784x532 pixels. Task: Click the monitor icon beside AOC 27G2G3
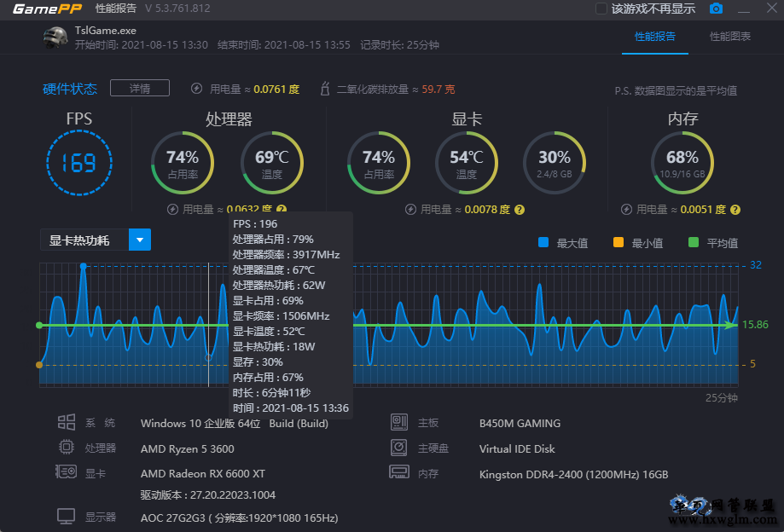(x=66, y=517)
